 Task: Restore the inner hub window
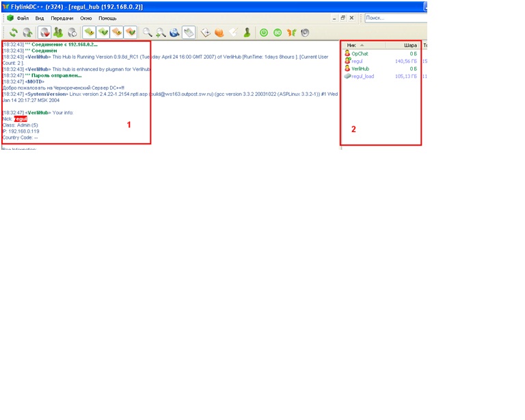point(343,18)
